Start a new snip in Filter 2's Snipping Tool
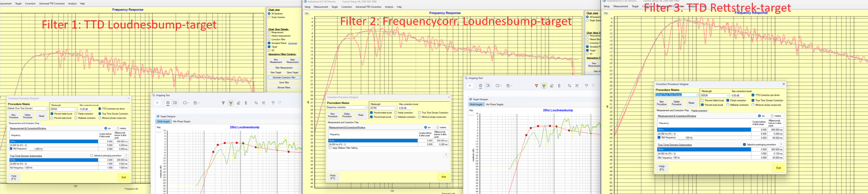Image resolution: width=868 pixels, height=194 pixels. pyautogui.click(x=470, y=86)
